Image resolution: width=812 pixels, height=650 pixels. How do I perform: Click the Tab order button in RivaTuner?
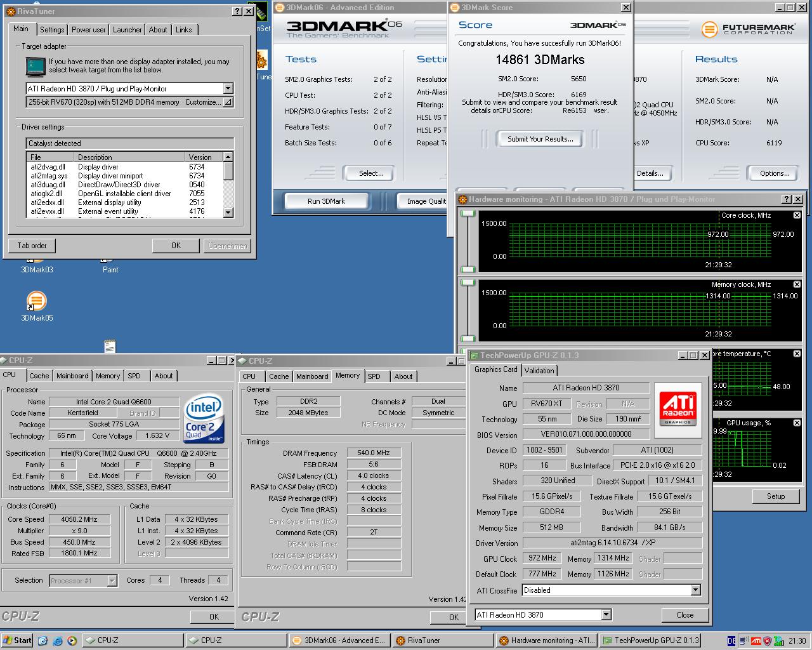click(32, 246)
